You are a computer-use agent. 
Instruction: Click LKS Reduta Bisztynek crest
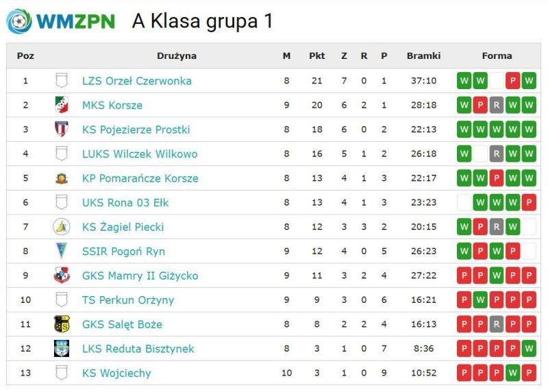(62, 348)
